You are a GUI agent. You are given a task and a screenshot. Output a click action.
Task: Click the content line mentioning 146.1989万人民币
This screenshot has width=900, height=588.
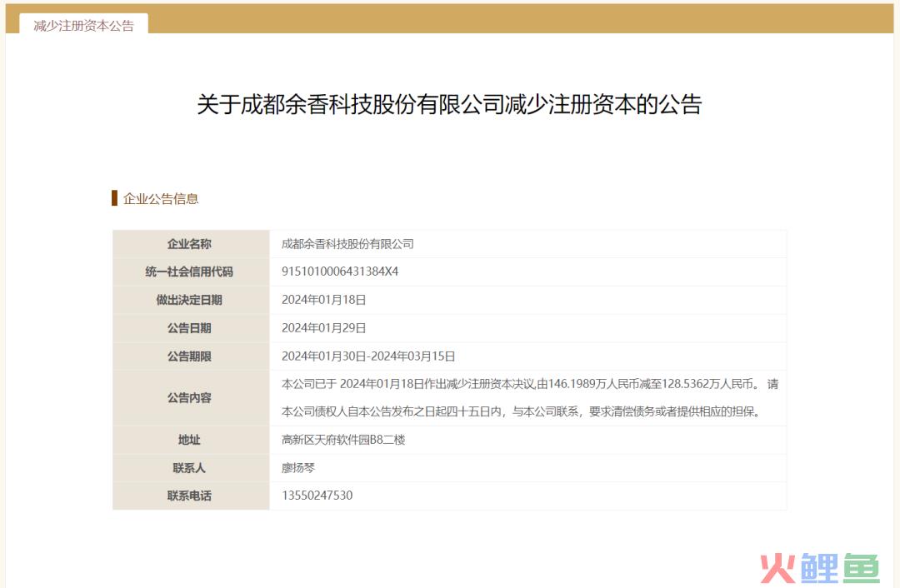pyautogui.click(x=530, y=384)
